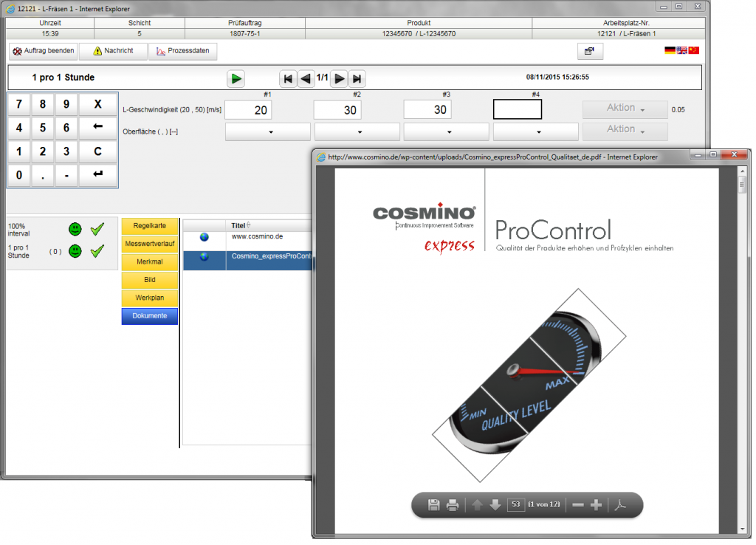This screenshot has width=756, height=545.
Task: Open Aktion dropdown for L-Geschwindigkeit row
Action: pos(625,109)
